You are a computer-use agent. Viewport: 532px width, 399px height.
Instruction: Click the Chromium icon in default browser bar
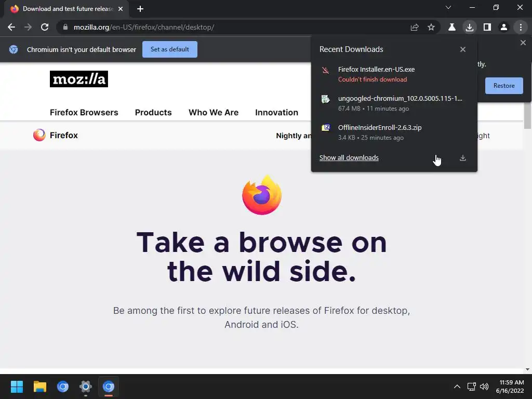point(14,49)
